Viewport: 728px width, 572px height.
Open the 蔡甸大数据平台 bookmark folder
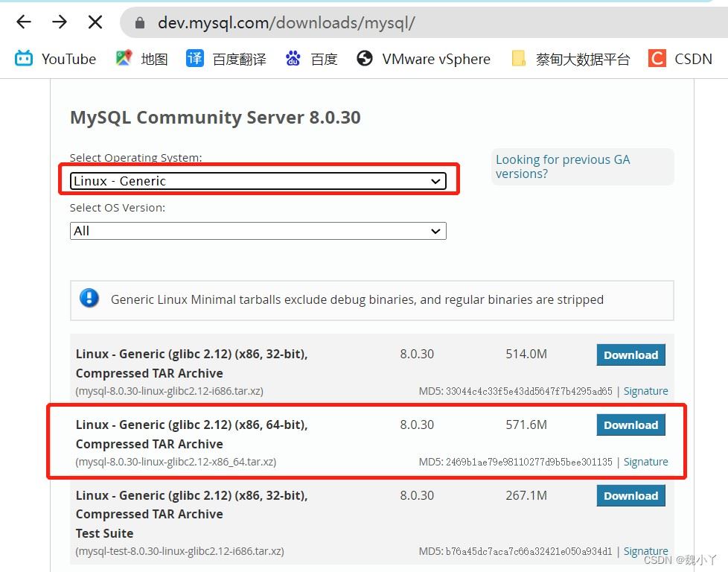tap(571, 59)
